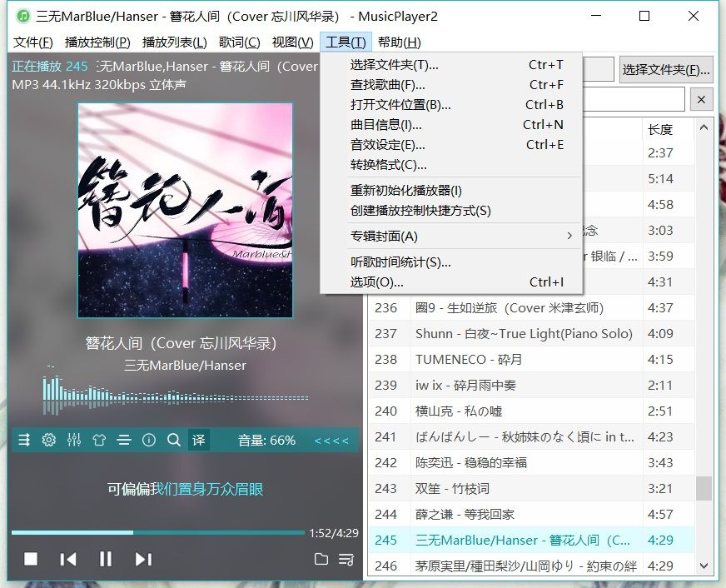The height and width of the screenshot is (588, 726).
Task: Click the lyric line 可偏偏我们置身万众眉眼
Action: click(x=185, y=489)
